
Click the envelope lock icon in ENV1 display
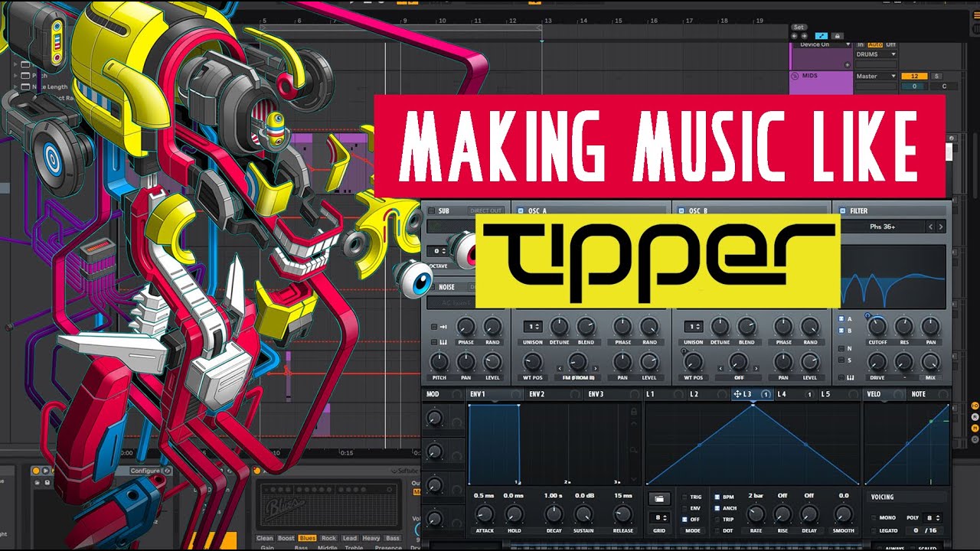coord(633,412)
